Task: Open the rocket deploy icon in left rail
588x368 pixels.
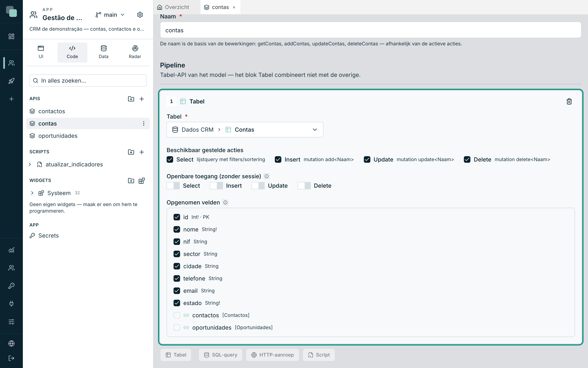Action: coord(11,81)
